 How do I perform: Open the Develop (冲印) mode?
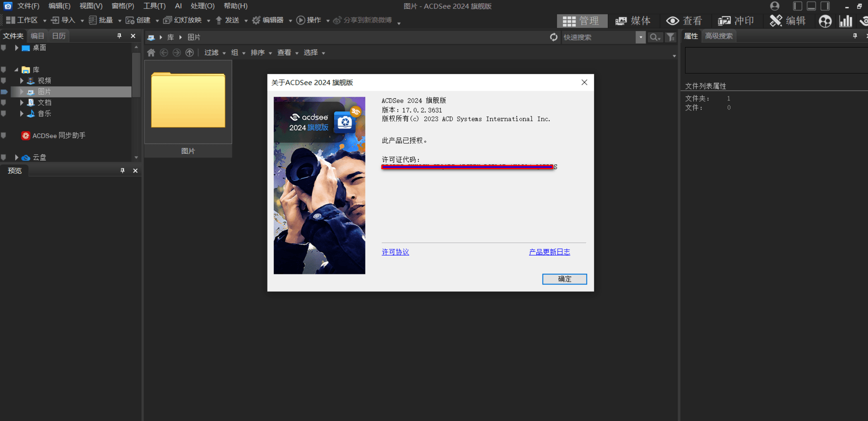(x=736, y=21)
